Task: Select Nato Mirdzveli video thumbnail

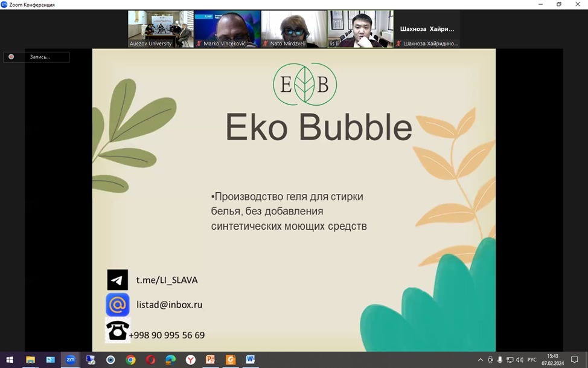Action: tap(294, 29)
